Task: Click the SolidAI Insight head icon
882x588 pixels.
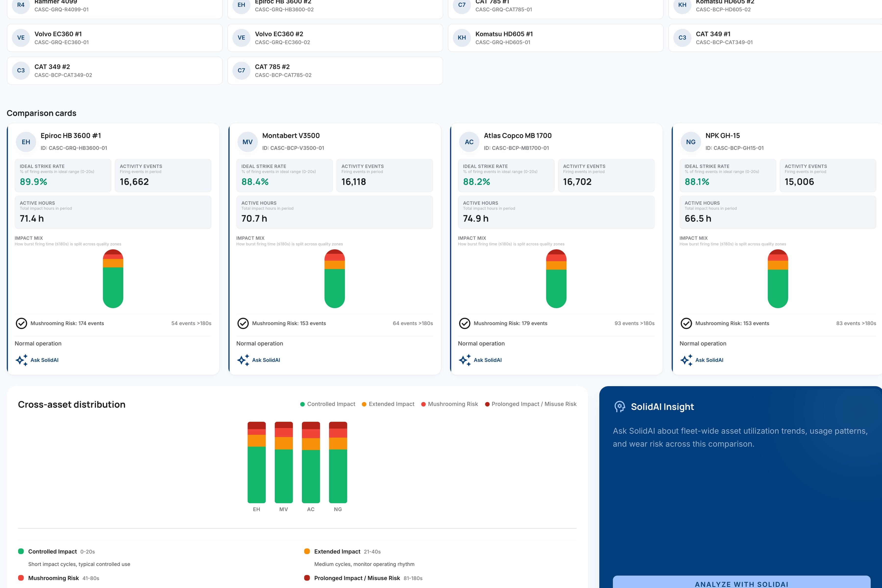Action: (x=620, y=407)
